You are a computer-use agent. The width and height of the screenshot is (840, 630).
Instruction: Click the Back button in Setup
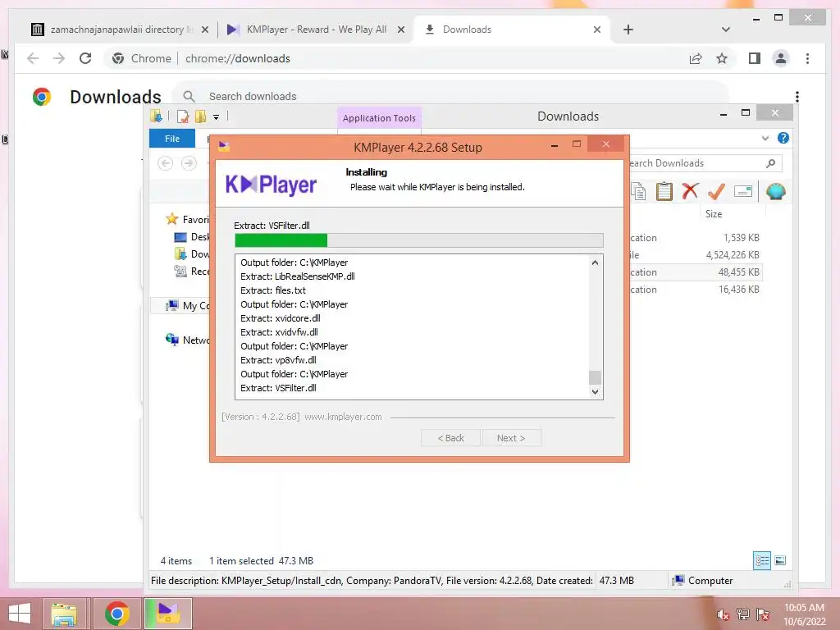[450, 438]
